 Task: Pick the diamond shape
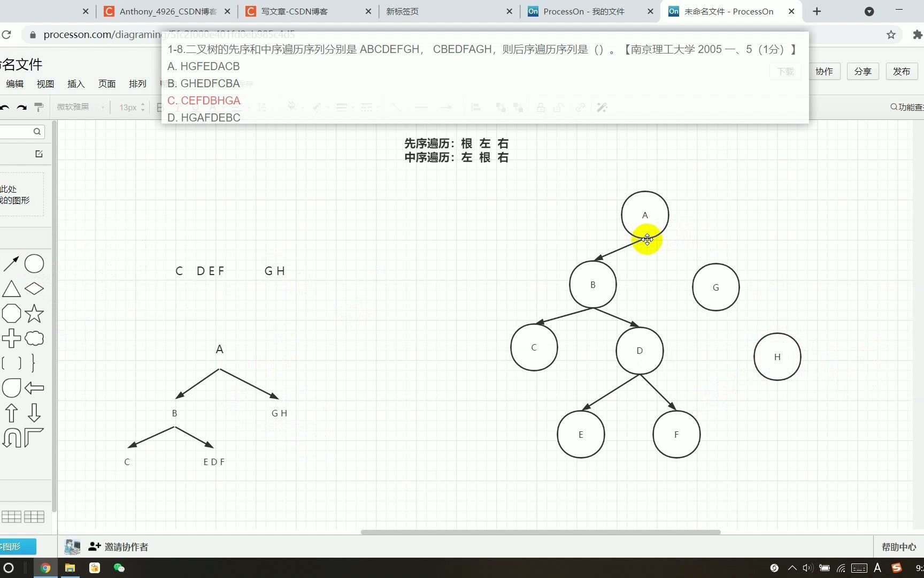(34, 289)
